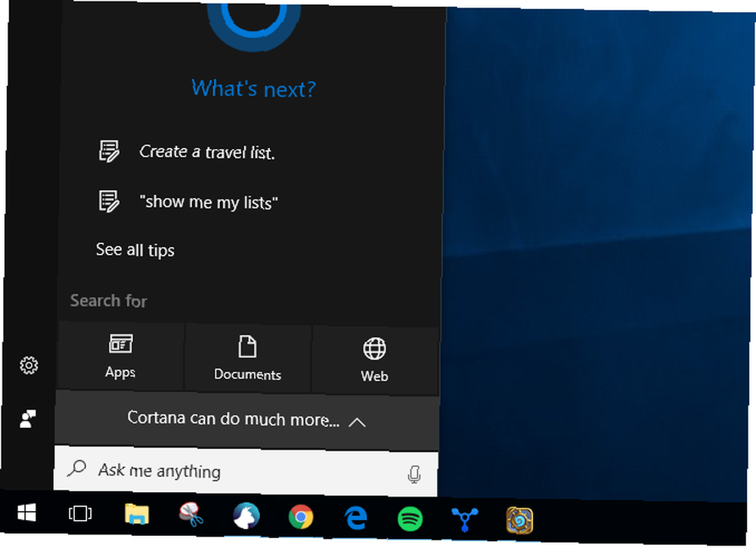Launch File Explorer from the taskbar
Image resolution: width=756 pixels, height=548 pixels.
(x=137, y=514)
